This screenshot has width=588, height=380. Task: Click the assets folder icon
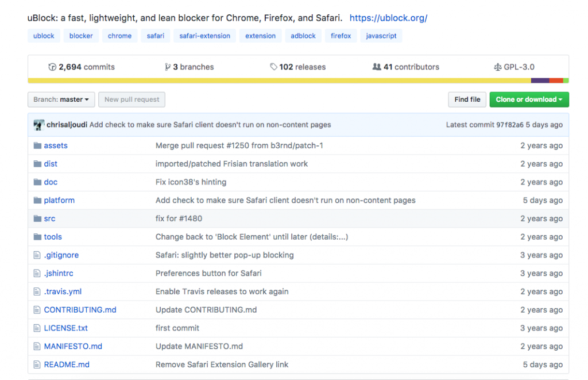(x=37, y=145)
